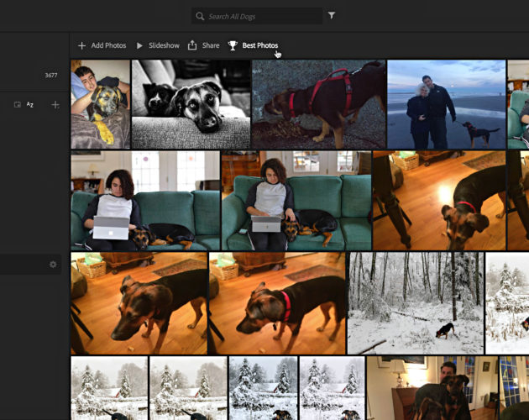The height and width of the screenshot is (420, 529).
Task: Open the gear settings icon in sidebar
Action: [x=53, y=265]
